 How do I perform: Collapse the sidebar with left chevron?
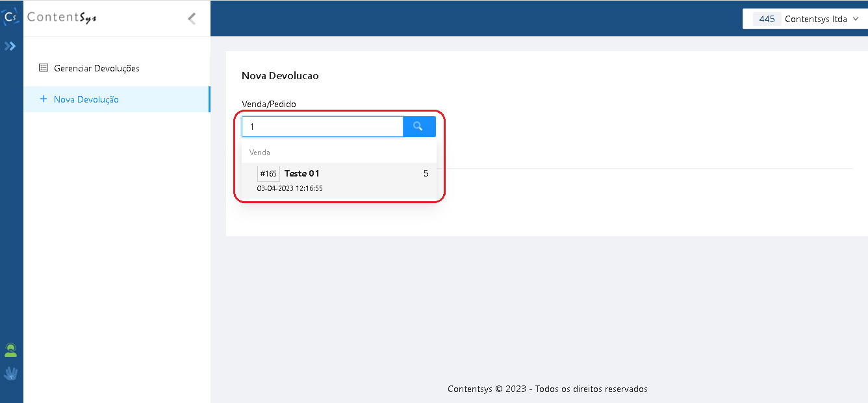[x=192, y=19]
